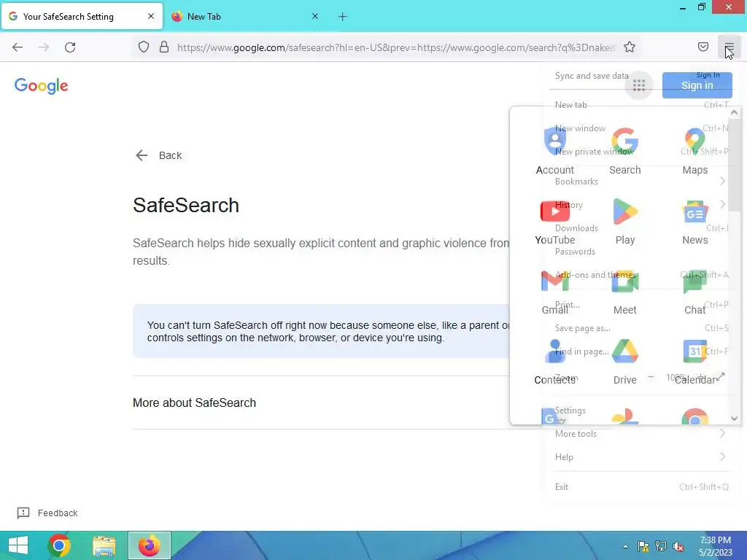
Task: Bookmark this page with the star icon
Action: coord(630,47)
